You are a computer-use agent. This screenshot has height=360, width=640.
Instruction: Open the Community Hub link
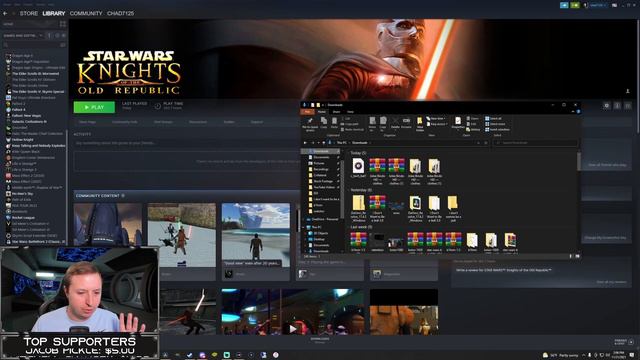click(x=125, y=122)
